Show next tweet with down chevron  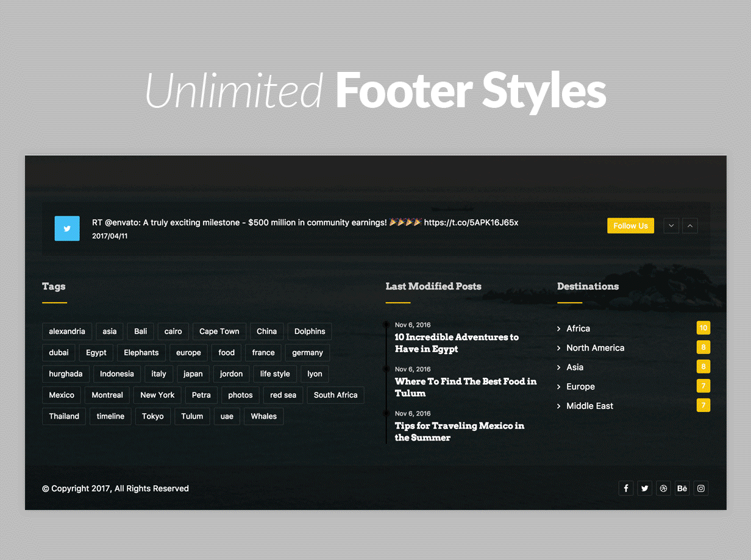tap(671, 225)
